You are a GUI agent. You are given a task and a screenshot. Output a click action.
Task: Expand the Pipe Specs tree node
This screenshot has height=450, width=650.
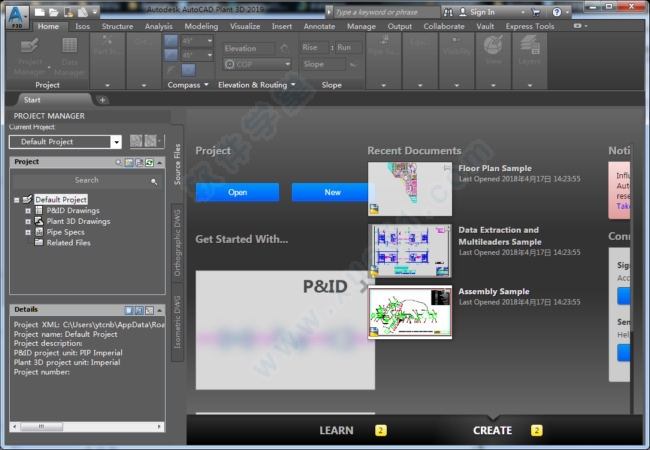point(28,232)
